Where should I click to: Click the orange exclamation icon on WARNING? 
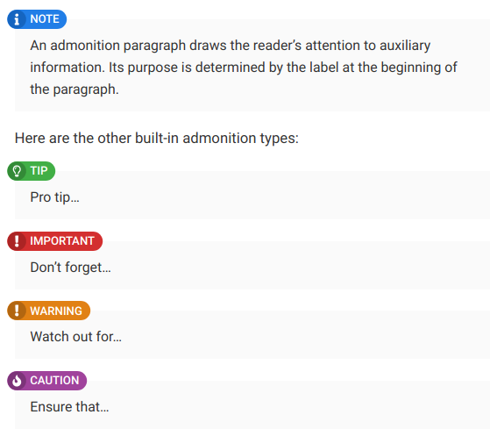tap(17, 311)
